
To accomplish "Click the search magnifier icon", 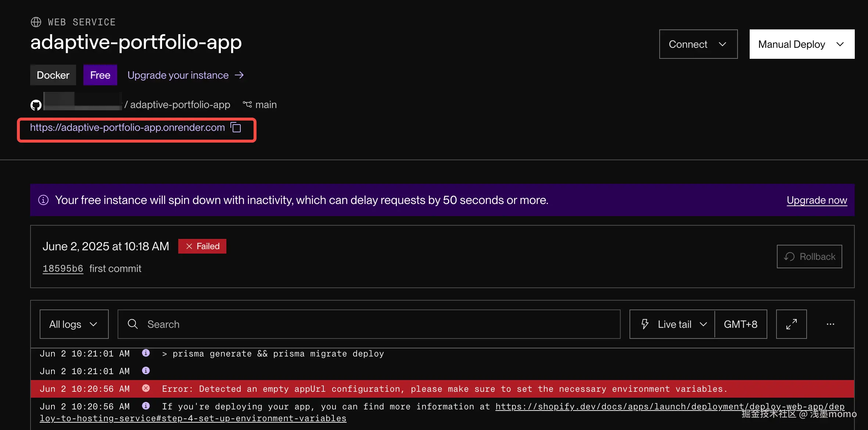I will click(x=133, y=324).
